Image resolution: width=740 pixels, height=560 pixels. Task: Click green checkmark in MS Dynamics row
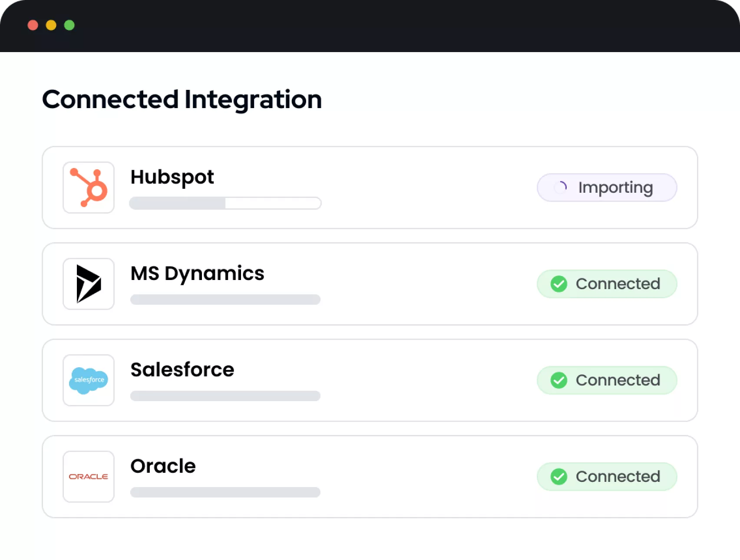559,284
